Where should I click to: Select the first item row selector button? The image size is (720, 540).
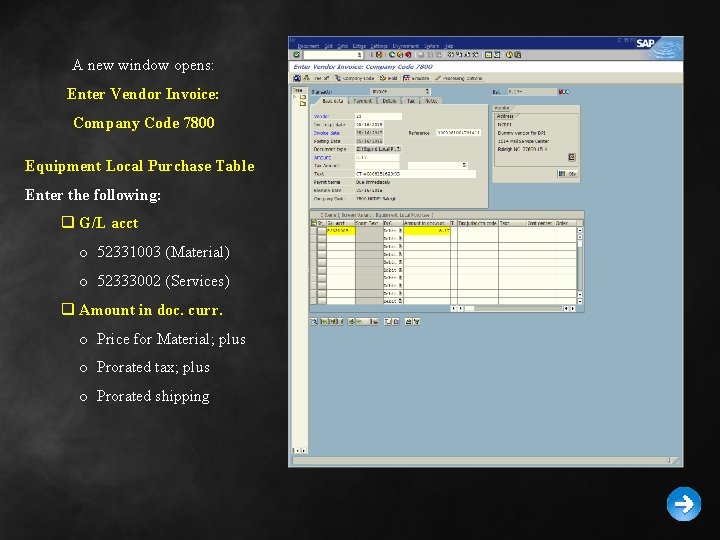pyautogui.click(x=321, y=231)
